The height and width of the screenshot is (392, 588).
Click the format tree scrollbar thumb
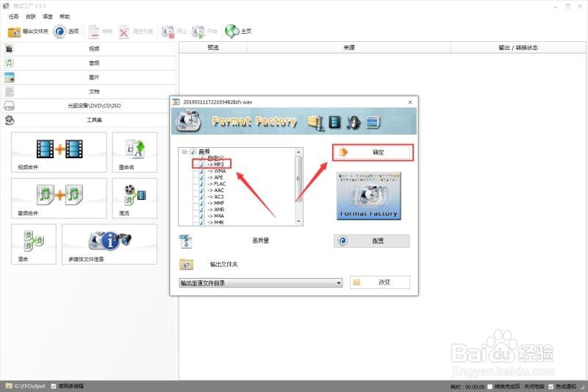299,179
